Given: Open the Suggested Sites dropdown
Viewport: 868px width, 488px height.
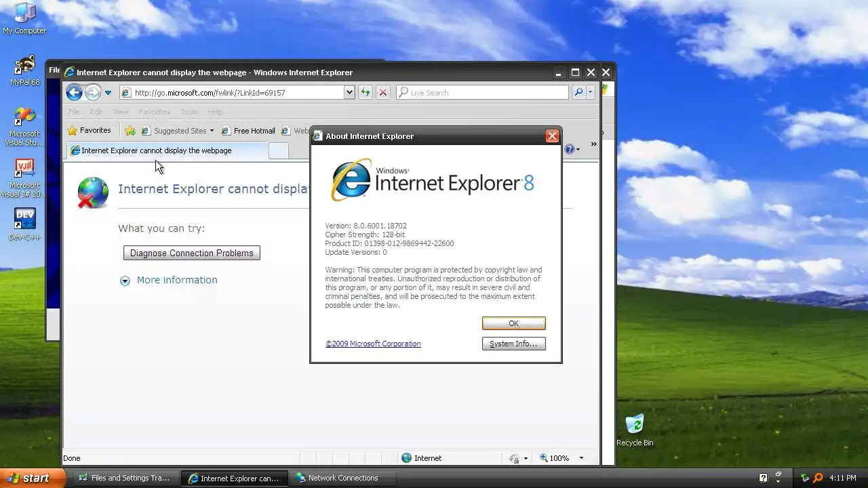Looking at the screenshot, I should [x=178, y=131].
